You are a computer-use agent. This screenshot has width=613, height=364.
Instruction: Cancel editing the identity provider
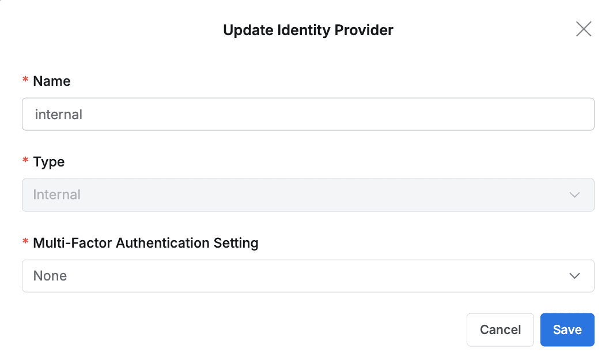[500, 329]
